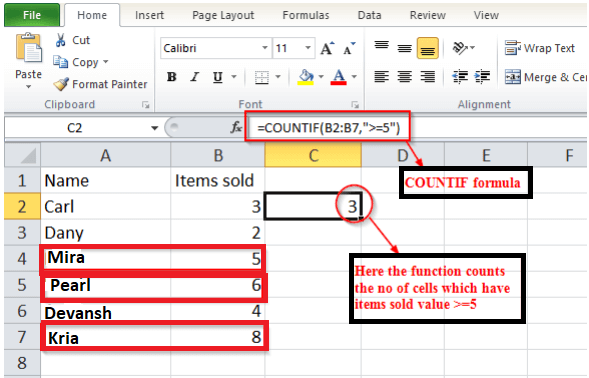Select cell C2 with result 3
The width and height of the screenshot is (589, 378).
click(313, 206)
